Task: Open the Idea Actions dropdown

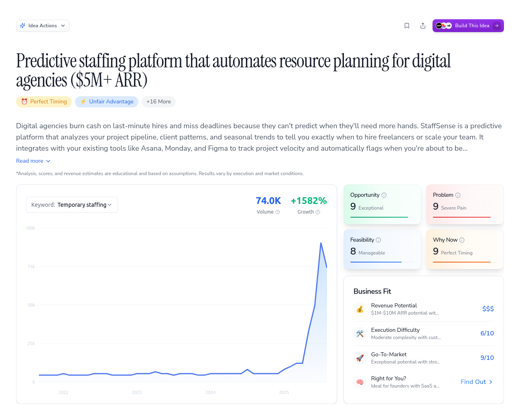Action: [x=43, y=26]
